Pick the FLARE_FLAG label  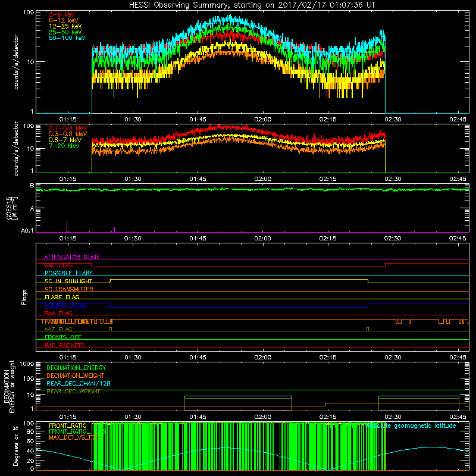pyautogui.click(x=62, y=297)
